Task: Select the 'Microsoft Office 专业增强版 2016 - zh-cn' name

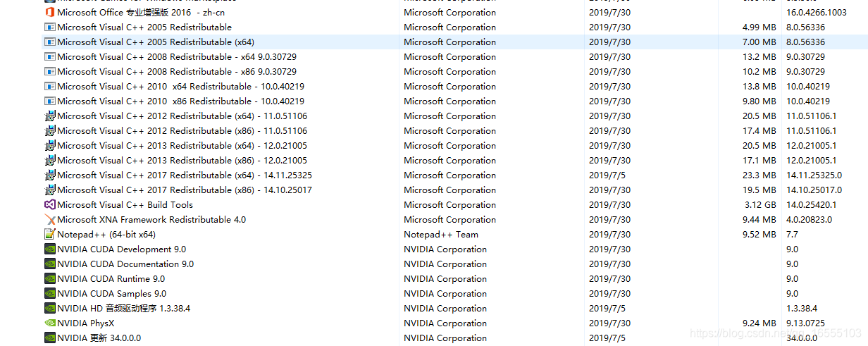Action: (x=141, y=13)
